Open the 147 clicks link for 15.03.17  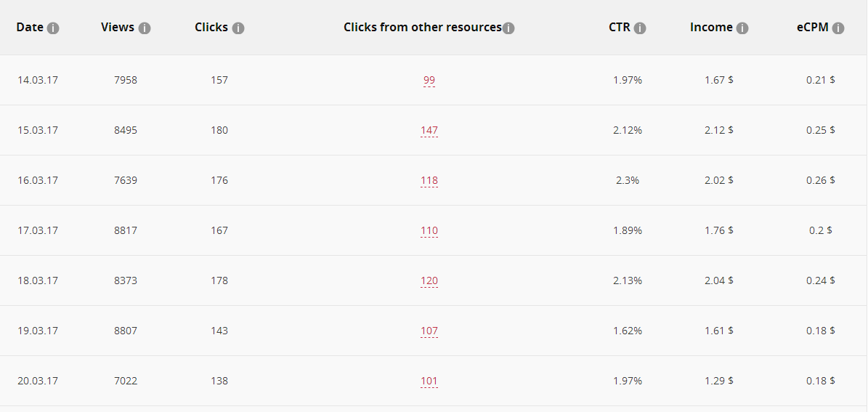(x=429, y=131)
